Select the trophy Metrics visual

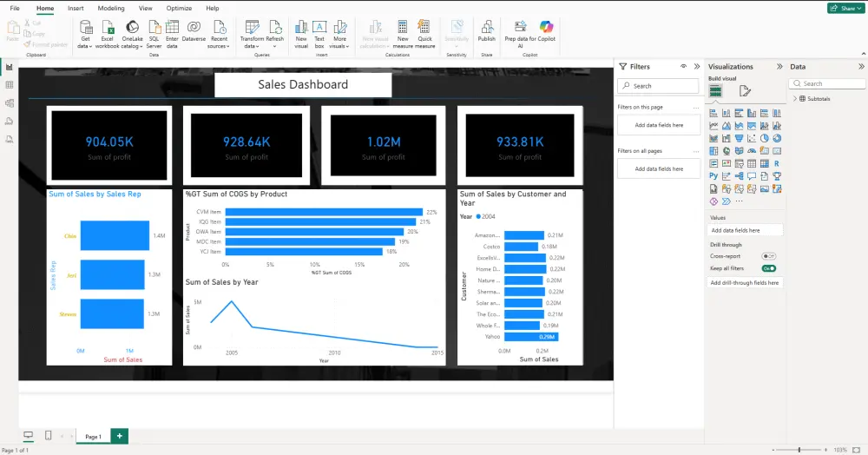777,176
